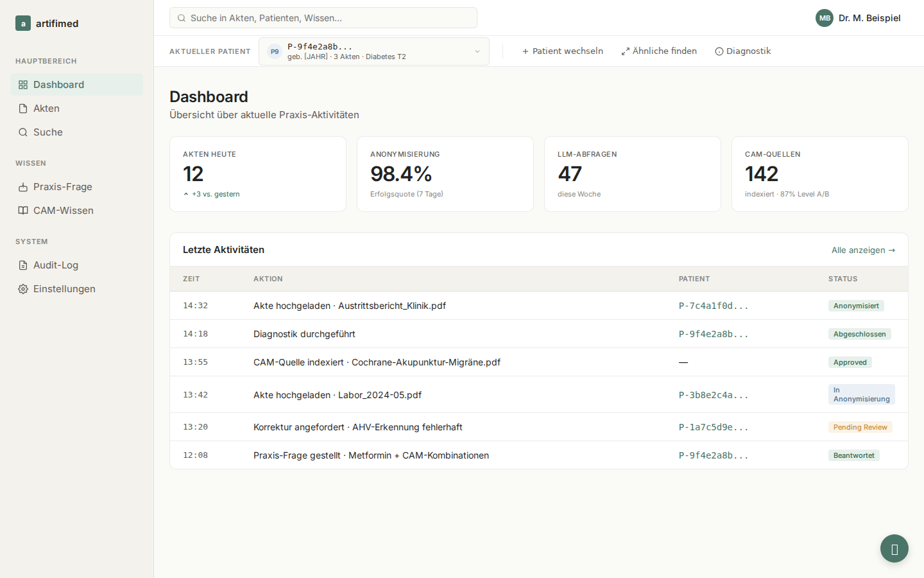Open the Anonymisierung 98.4% card

click(445, 174)
